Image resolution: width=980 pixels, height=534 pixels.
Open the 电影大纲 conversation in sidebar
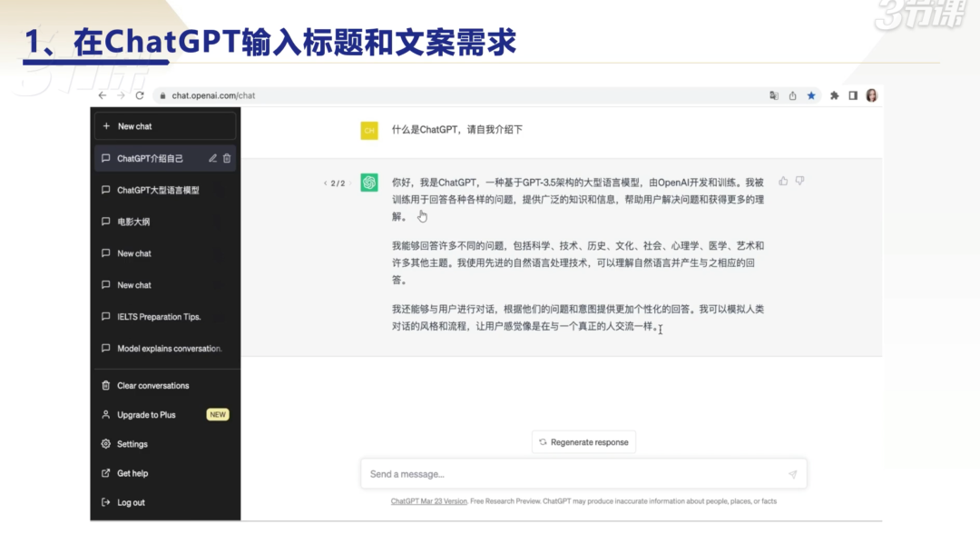132,222
